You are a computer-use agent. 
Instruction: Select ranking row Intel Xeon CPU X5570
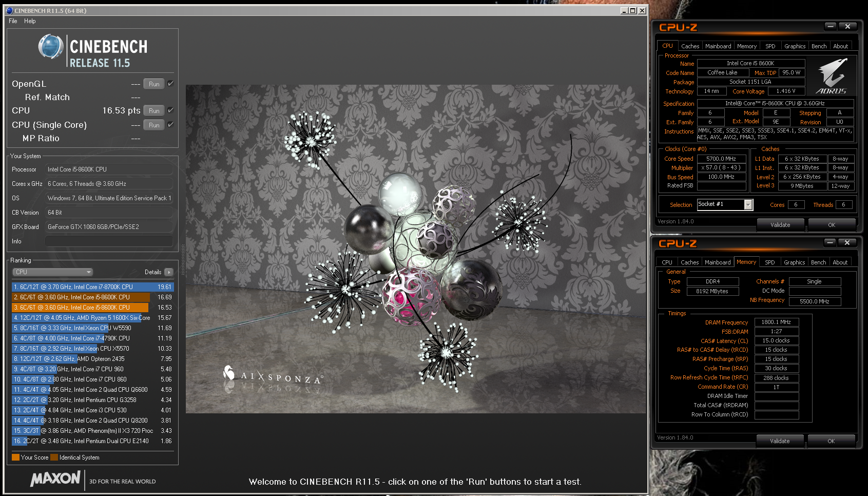coord(93,349)
